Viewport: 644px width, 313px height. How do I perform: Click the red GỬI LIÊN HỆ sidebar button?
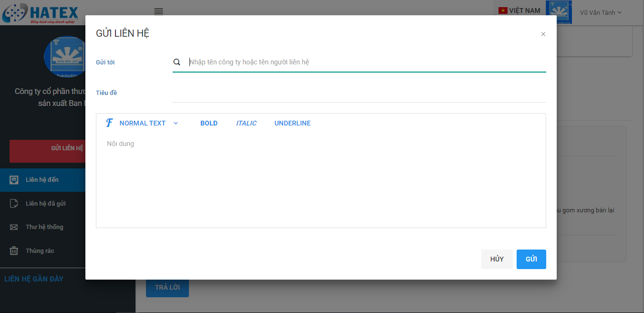[48, 151]
